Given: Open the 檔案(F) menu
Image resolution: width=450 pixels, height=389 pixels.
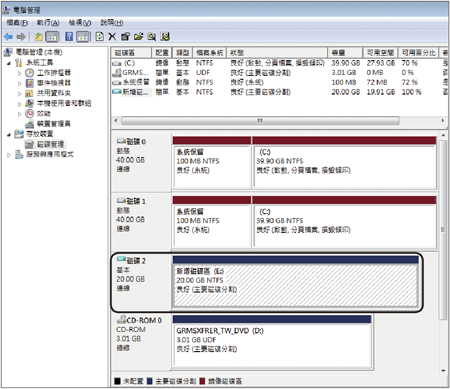Looking at the screenshot, I should pyautogui.click(x=17, y=23).
